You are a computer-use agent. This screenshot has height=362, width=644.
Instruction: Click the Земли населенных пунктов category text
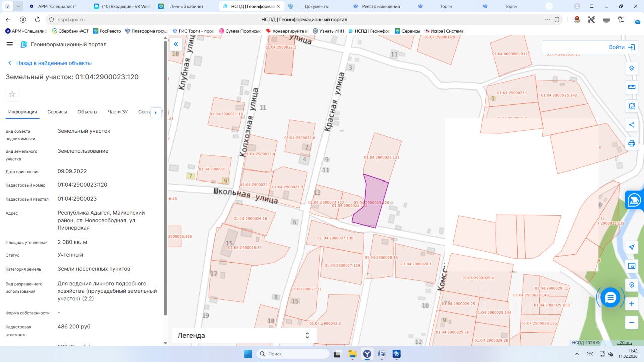coord(94,269)
